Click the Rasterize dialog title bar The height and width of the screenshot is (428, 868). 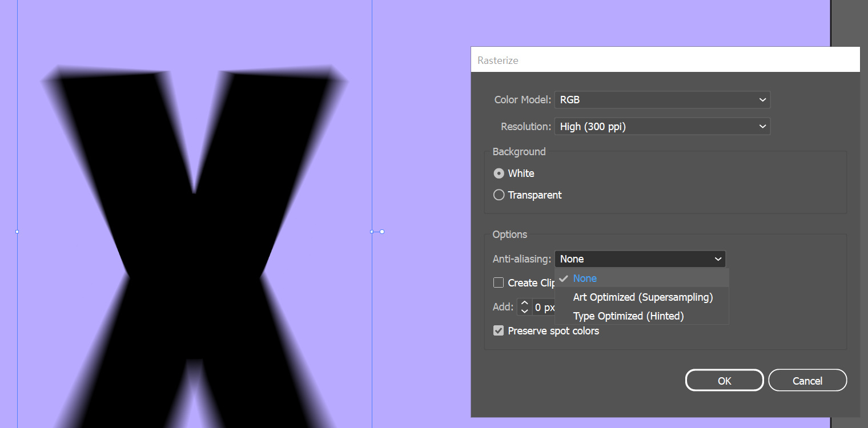(x=665, y=60)
